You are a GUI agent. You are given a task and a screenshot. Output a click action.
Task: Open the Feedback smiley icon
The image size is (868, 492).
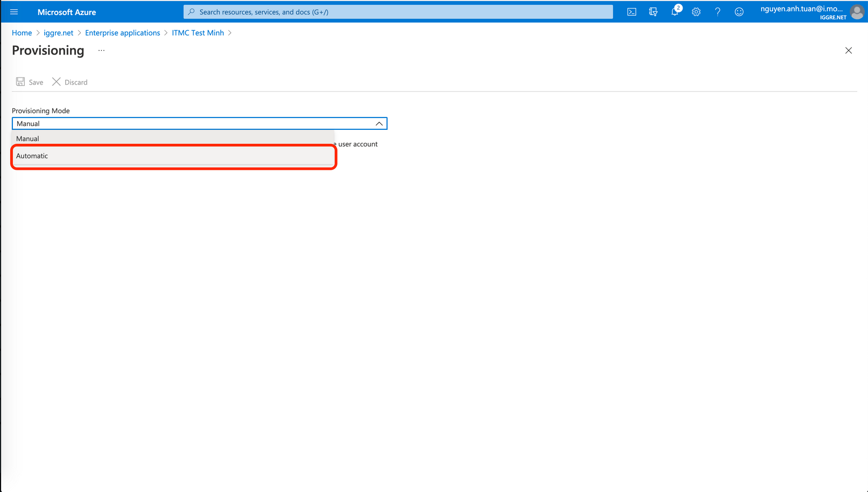coord(739,12)
